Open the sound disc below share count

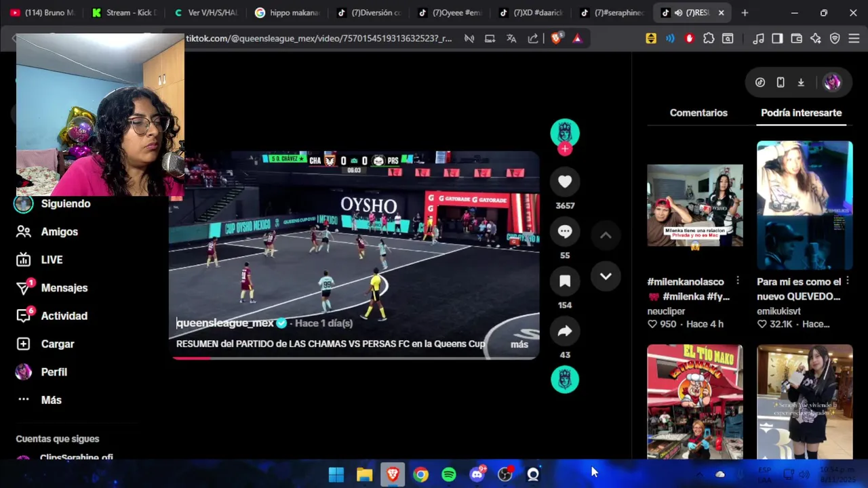tap(565, 380)
